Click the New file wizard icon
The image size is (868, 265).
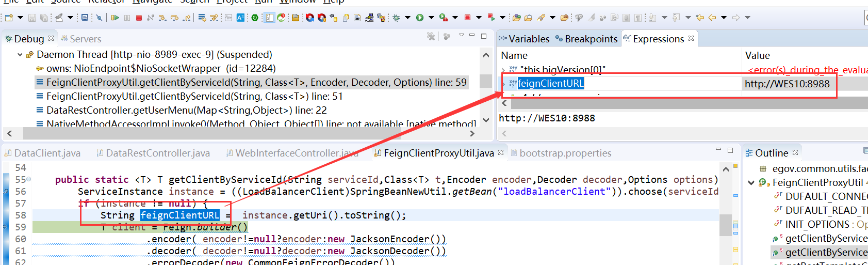[x=9, y=18]
